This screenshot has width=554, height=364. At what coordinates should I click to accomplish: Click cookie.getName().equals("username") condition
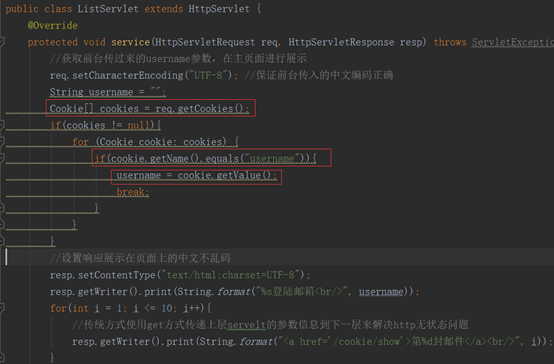(206, 158)
